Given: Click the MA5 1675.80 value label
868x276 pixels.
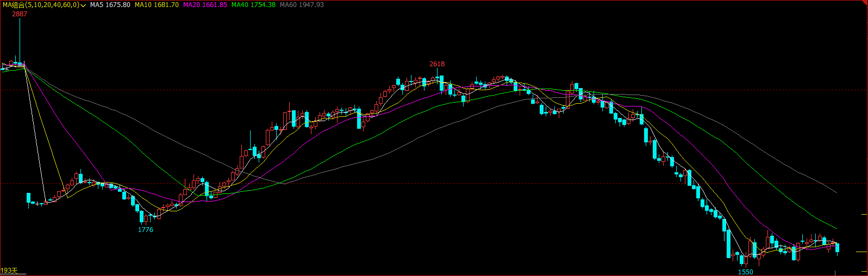Looking at the screenshot, I should 110,5.
